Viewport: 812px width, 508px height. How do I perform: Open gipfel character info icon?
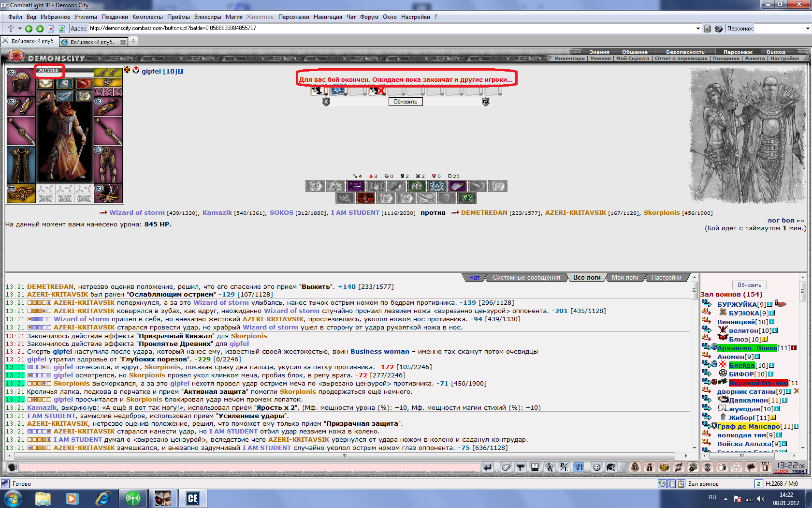[181, 71]
